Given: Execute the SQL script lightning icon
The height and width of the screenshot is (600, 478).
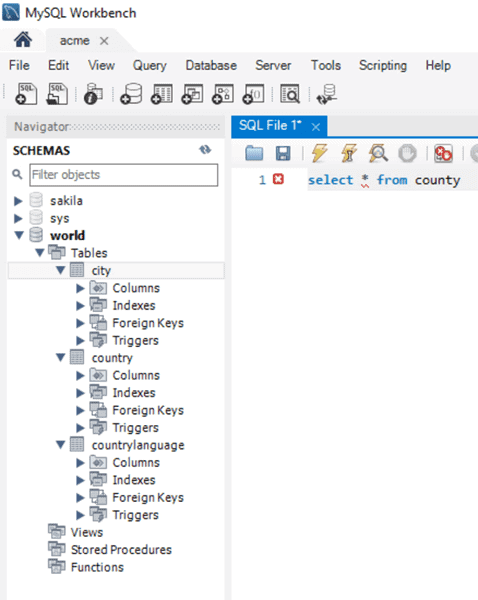Looking at the screenshot, I should tap(320, 153).
